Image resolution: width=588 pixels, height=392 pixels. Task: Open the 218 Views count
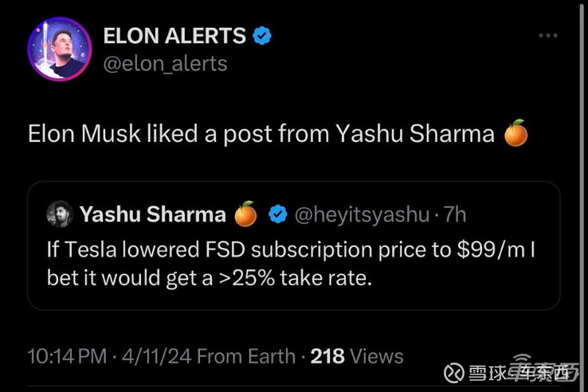coord(357,357)
